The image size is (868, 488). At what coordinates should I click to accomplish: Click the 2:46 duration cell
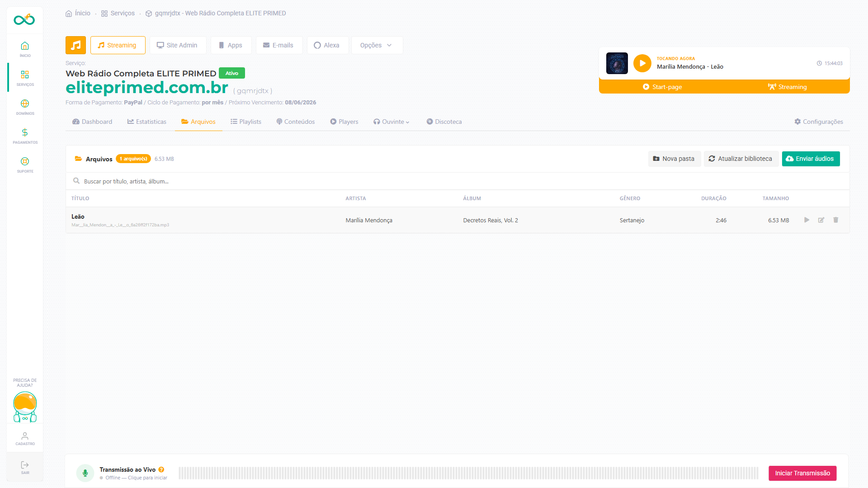click(721, 220)
